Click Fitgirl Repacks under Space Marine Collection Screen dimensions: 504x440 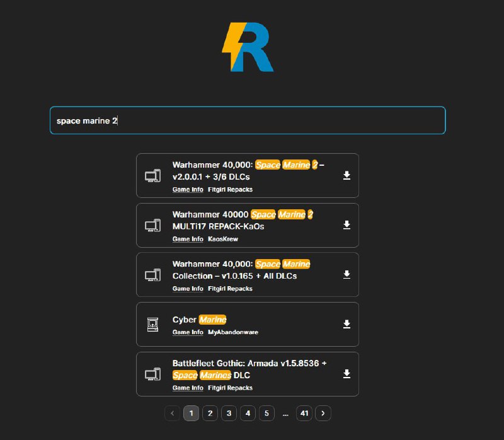coord(230,289)
